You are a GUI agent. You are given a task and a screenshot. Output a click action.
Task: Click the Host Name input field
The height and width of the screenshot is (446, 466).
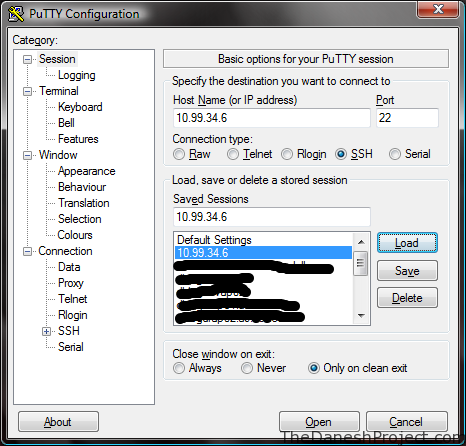click(272, 118)
